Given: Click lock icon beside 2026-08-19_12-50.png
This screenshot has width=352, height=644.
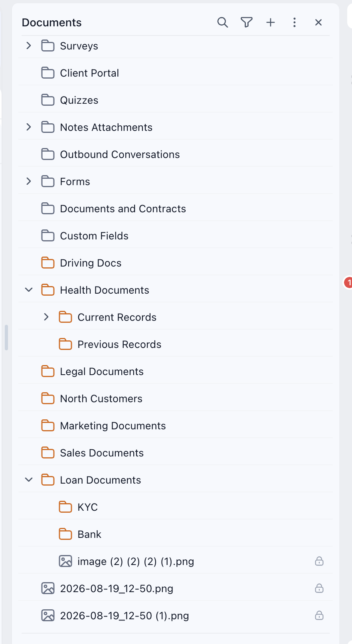Looking at the screenshot, I should 319,588.
